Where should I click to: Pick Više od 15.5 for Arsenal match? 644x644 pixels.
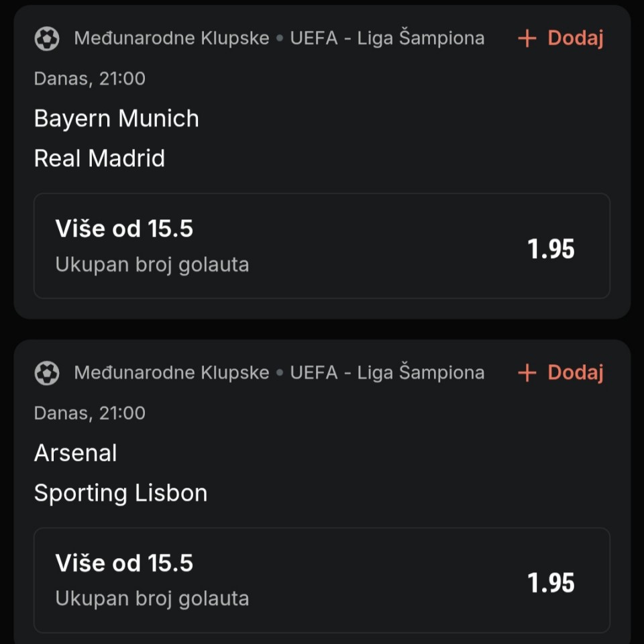point(124,563)
